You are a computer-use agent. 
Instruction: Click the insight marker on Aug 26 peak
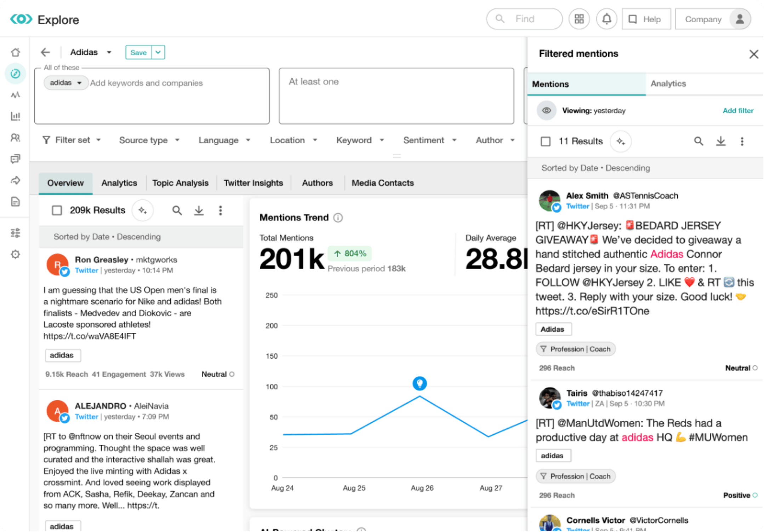coord(420,383)
